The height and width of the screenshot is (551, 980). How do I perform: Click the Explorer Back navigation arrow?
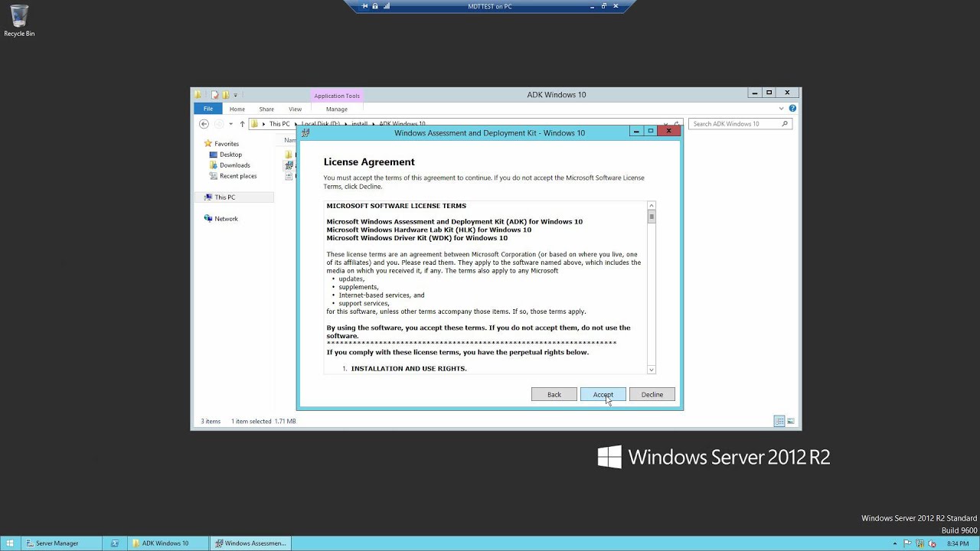pos(204,124)
